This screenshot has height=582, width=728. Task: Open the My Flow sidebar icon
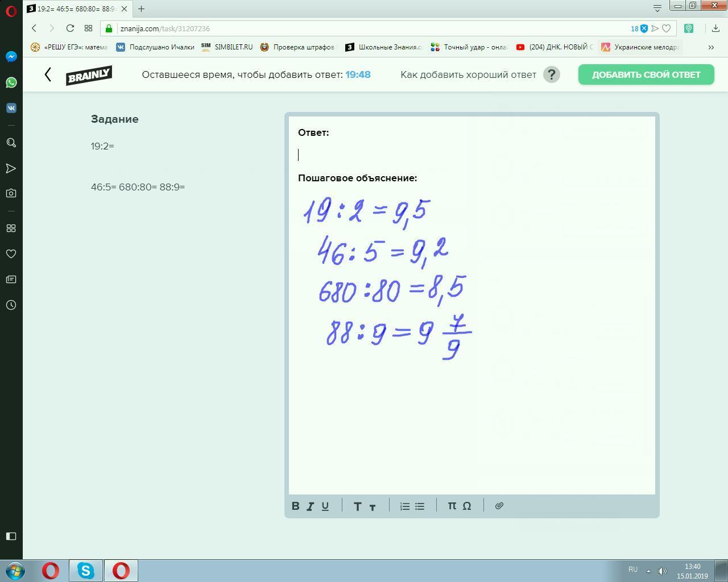click(x=11, y=168)
